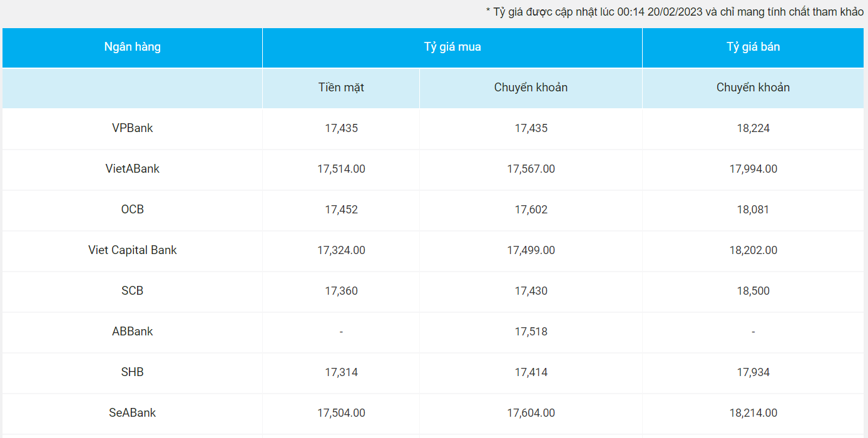Click the SCB bank name
This screenshot has width=868, height=438.
133,291
